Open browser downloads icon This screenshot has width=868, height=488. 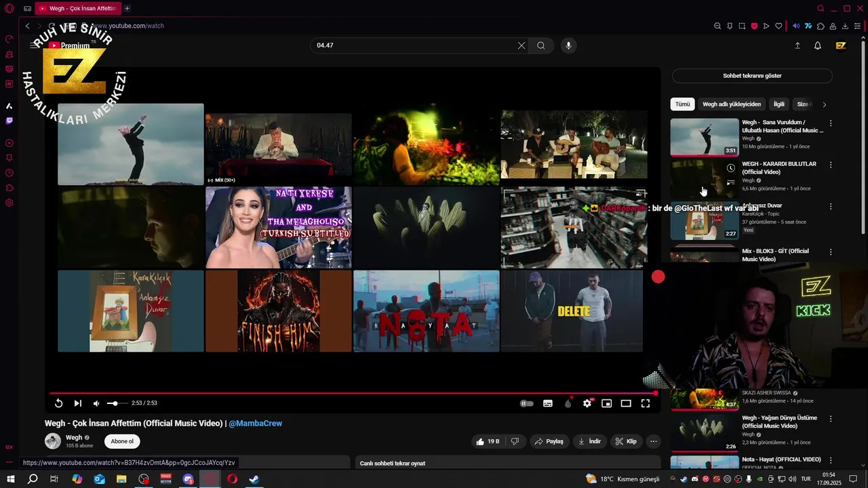click(845, 26)
